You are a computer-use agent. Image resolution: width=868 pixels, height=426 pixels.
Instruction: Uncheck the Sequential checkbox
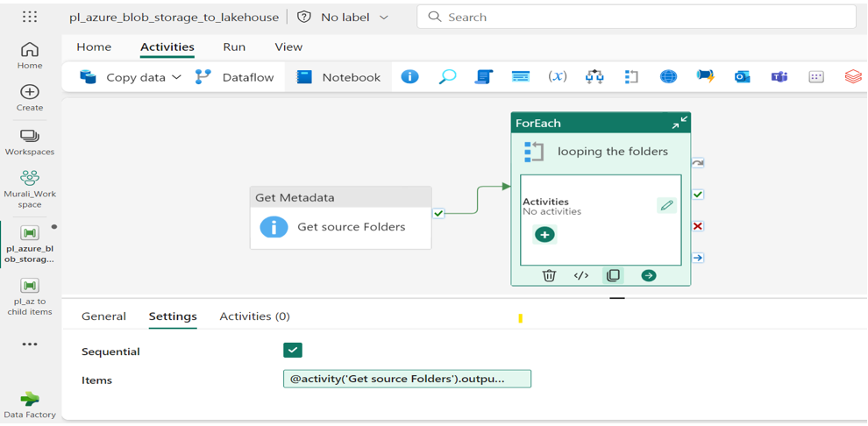293,350
